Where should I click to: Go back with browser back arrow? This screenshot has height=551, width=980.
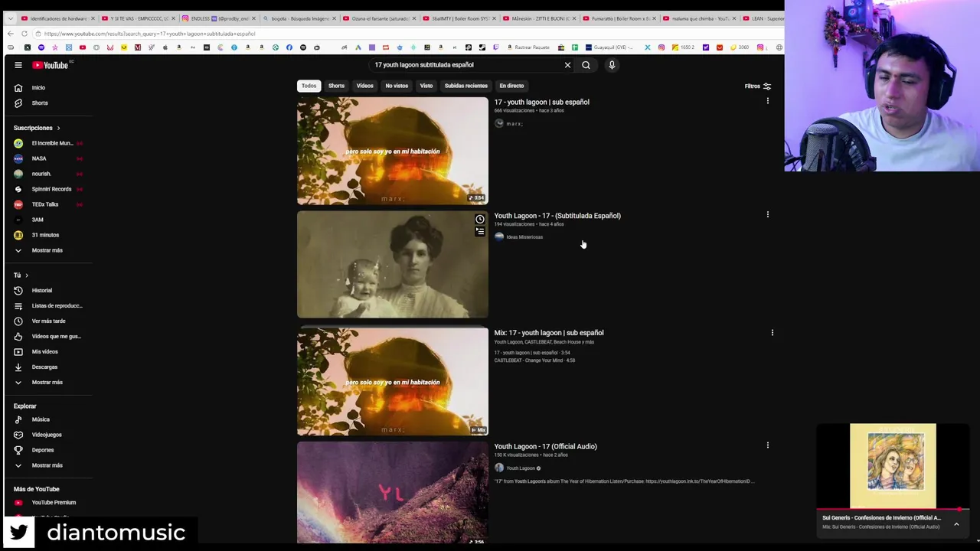pyautogui.click(x=10, y=34)
